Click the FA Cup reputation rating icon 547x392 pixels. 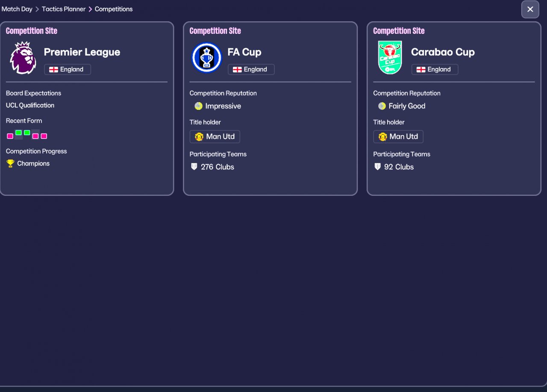point(198,106)
